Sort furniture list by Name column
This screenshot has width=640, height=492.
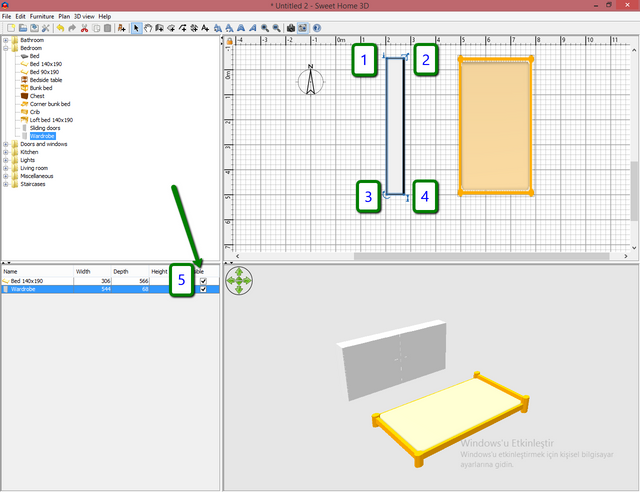click(x=38, y=272)
